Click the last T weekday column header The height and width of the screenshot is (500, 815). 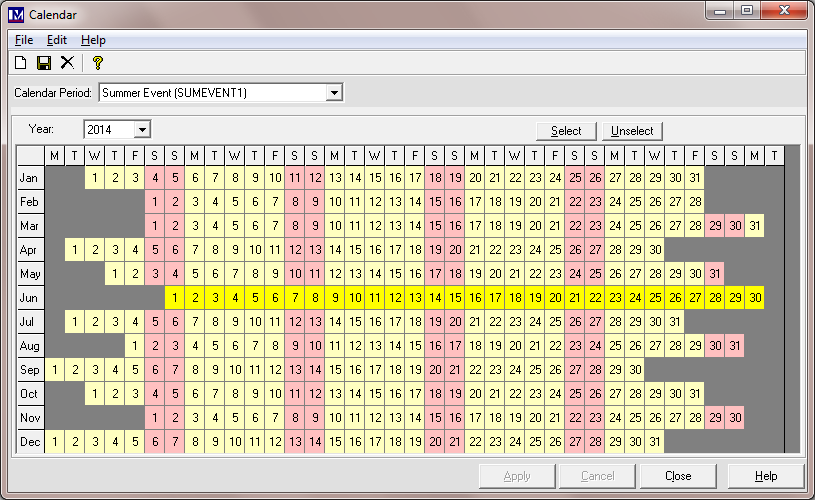coord(774,155)
